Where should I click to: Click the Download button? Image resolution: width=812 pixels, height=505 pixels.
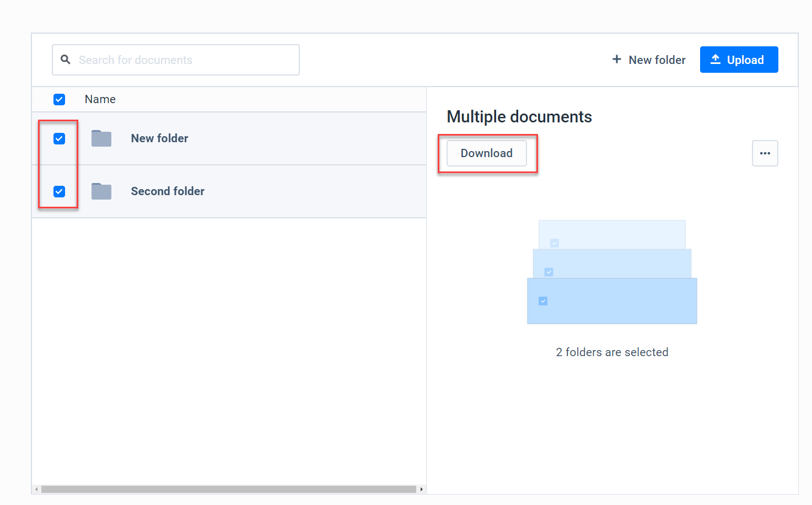486,153
